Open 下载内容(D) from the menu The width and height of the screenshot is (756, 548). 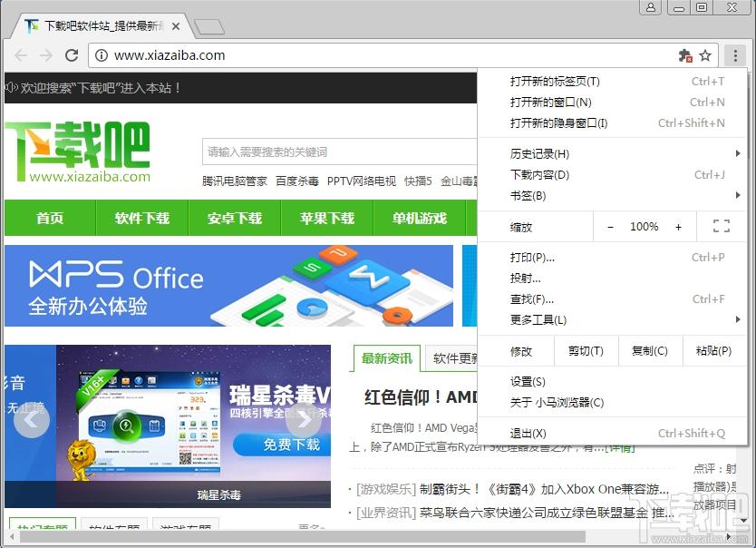[612, 174]
